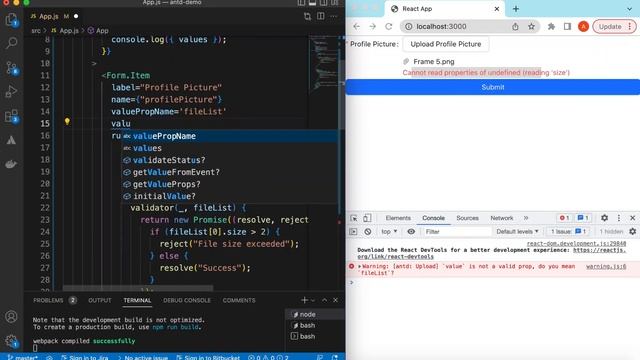Open the editor More Actions ellipsis
The height and width of the screenshot is (360, 640).
click(x=334, y=16)
